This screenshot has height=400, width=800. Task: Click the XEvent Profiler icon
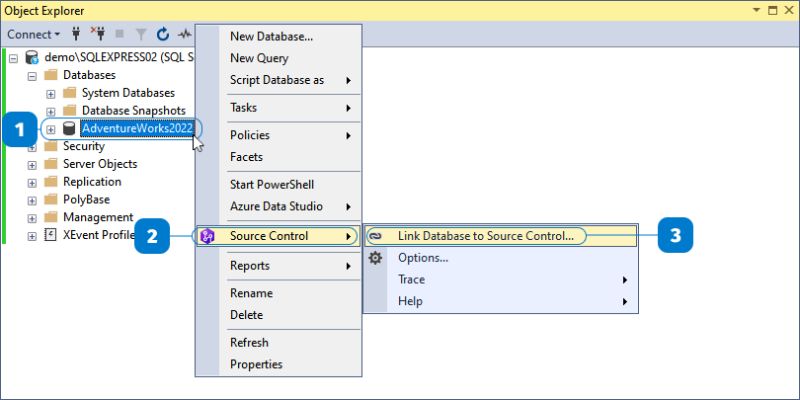tap(51, 235)
